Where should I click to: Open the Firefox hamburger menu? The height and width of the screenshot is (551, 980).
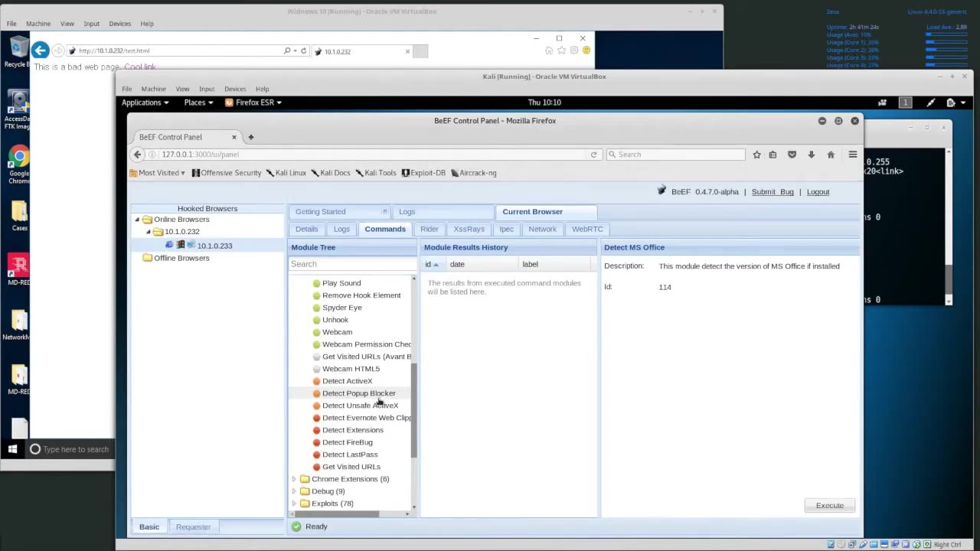coord(852,155)
